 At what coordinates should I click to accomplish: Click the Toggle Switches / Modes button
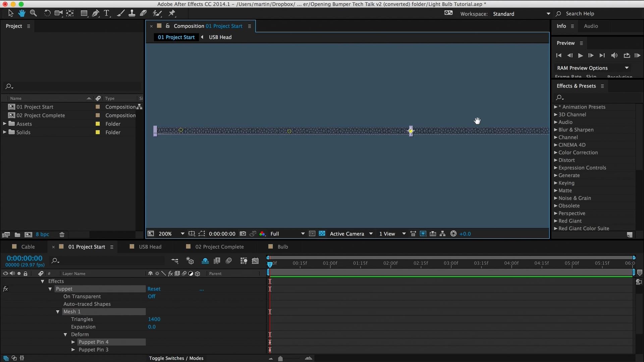tap(176, 358)
